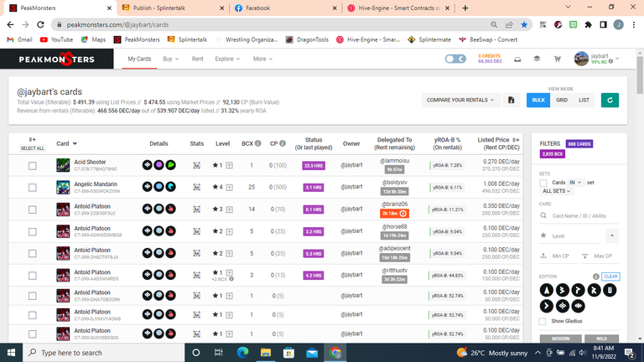
Task: Open File Explorer from taskbar
Action: tap(266, 353)
